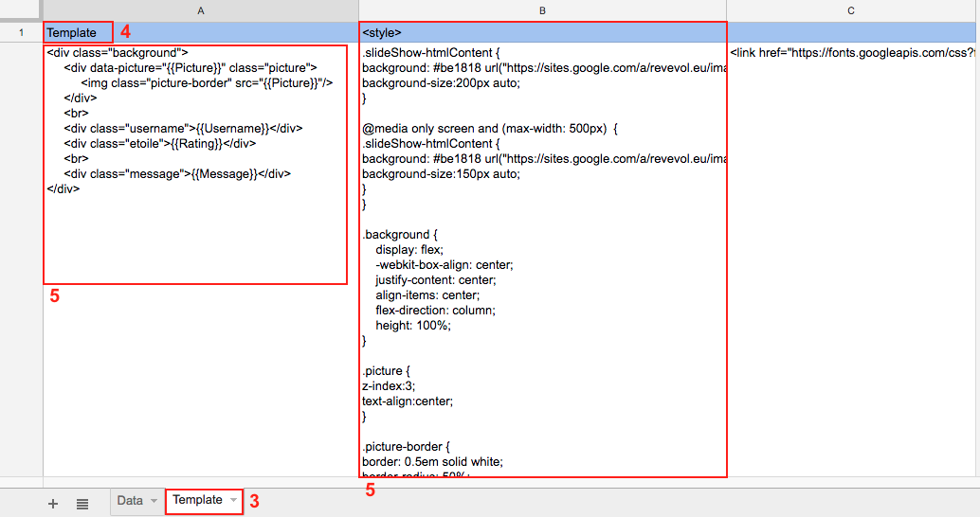Image resolution: width=980 pixels, height=517 pixels.
Task: Switch to the Data sheet tab
Action: pos(129,501)
